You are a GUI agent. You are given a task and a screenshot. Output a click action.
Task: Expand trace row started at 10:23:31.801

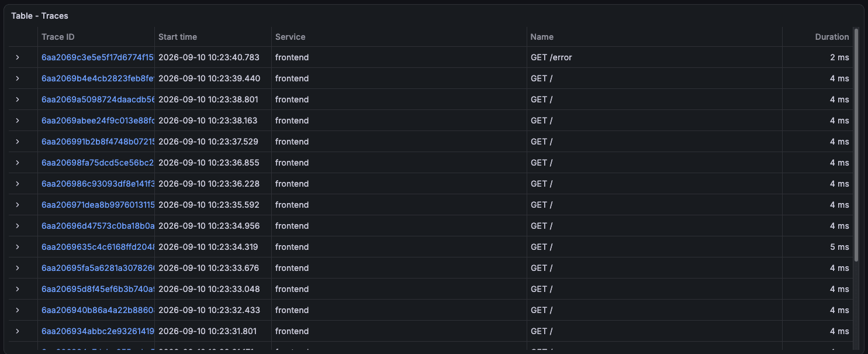click(18, 331)
